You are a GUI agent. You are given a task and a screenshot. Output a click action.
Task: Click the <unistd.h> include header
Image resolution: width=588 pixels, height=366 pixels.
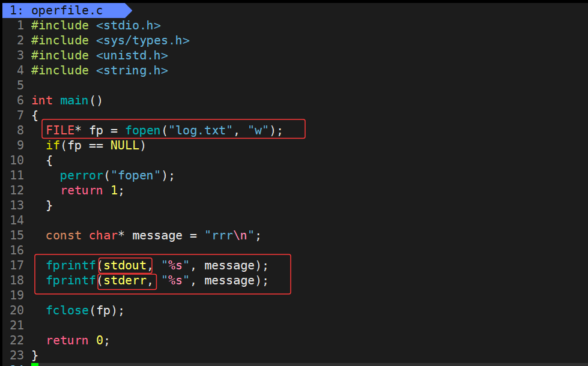pos(132,55)
